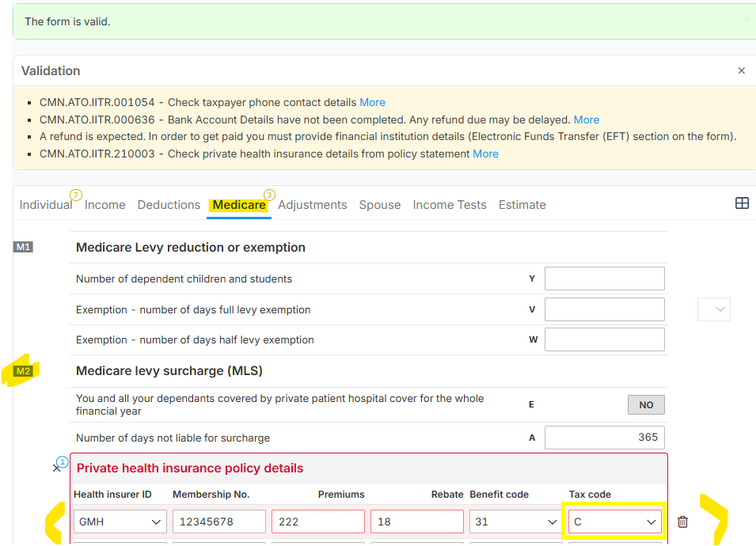Open More link for phone contact details
Screen dimensions: 756x546
(372, 102)
